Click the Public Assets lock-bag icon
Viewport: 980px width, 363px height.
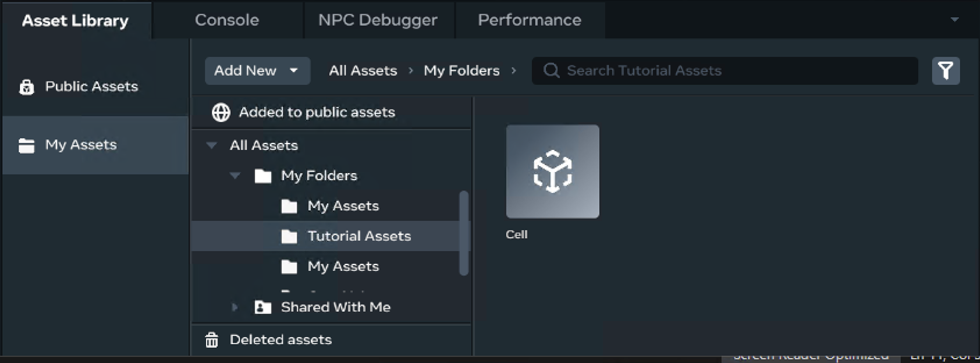pyautogui.click(x=27, y=87)
